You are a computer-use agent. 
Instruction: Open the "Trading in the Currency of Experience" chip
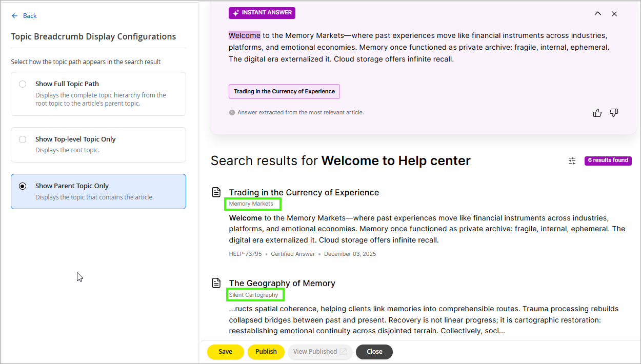[284, 91]
